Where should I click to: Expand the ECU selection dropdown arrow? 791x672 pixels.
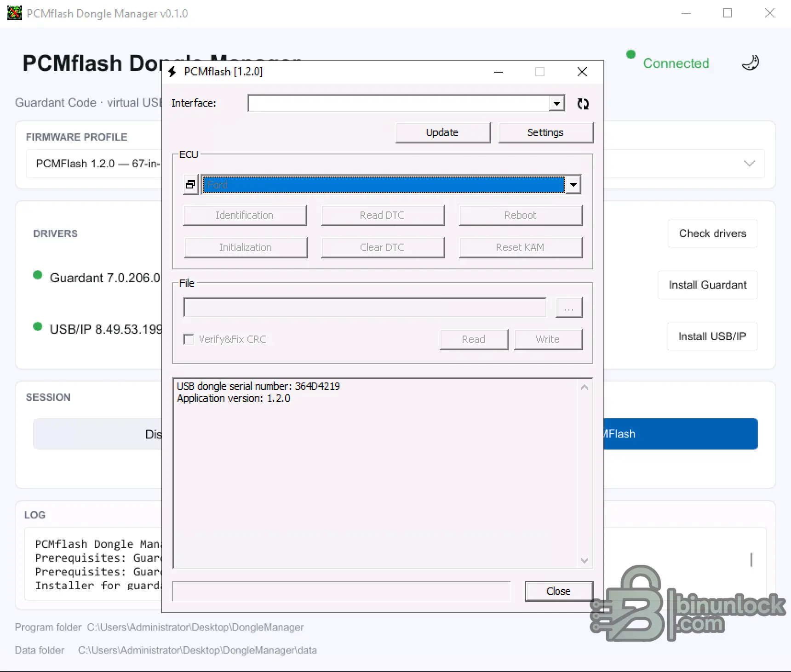pos(573,185)
